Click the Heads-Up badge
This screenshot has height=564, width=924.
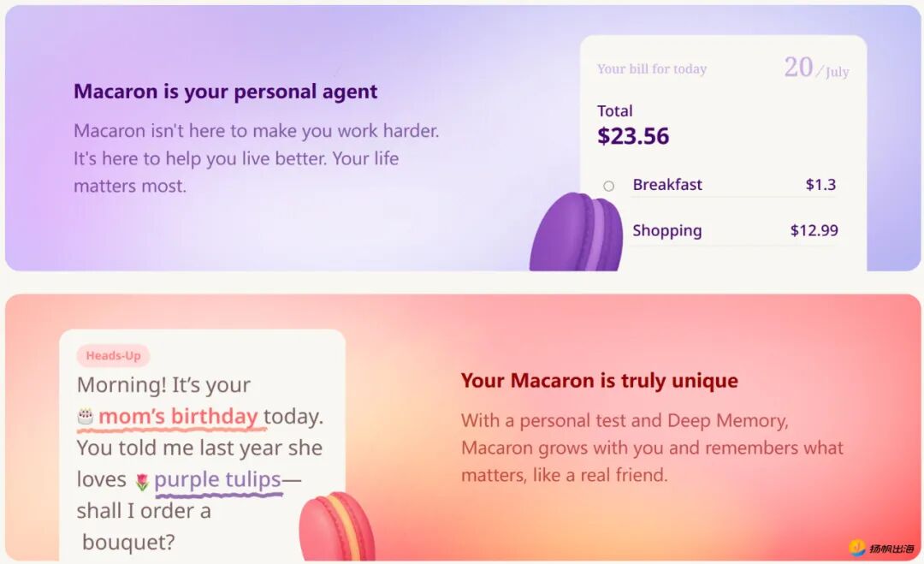tap(113, 356)
